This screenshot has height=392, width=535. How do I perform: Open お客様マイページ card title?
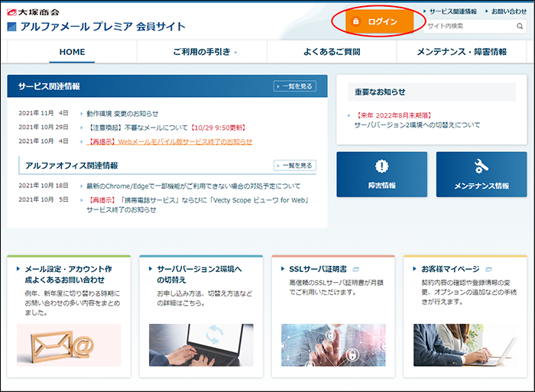450,269
